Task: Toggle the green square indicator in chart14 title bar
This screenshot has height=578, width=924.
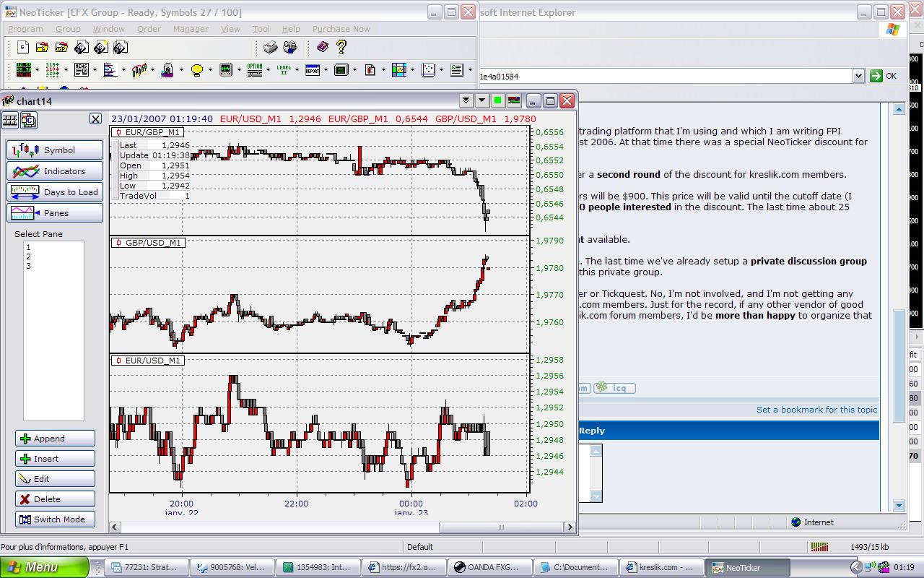Action: [497, 100]
